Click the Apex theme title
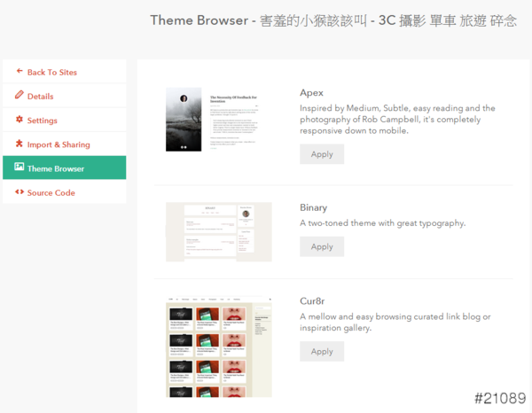 click(311, 92)
